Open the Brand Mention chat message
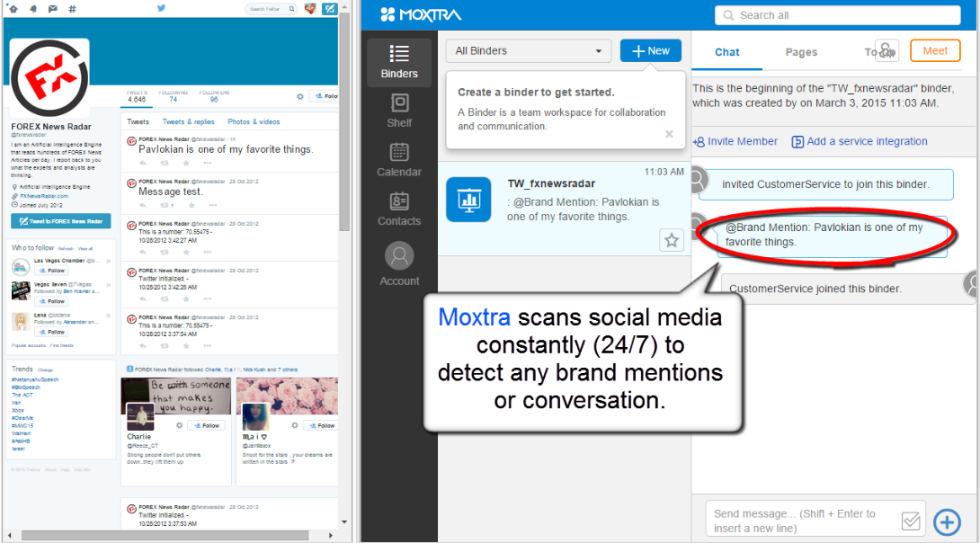The image size is (980, 543). pos(832,235)
